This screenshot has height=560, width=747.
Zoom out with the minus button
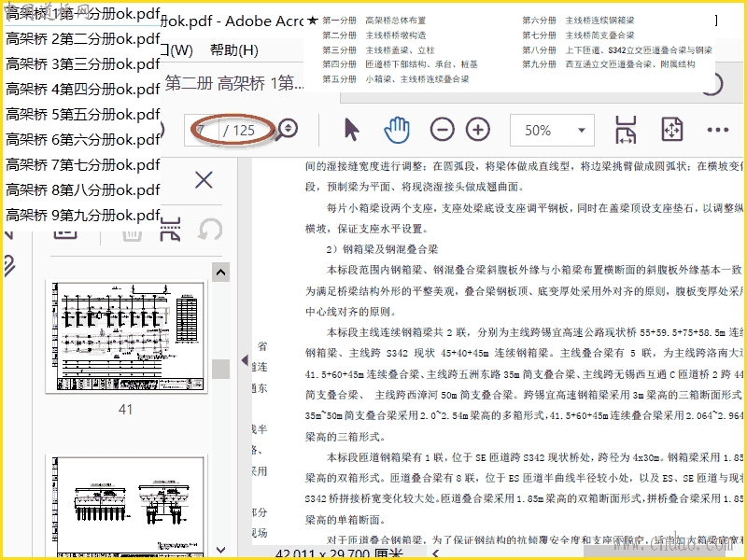pos(442,130)
